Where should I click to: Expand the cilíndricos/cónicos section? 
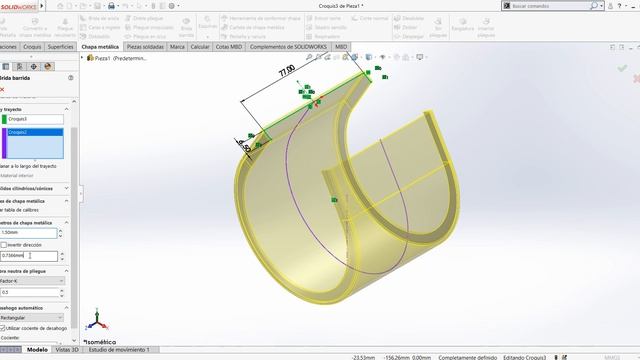point(67,188)
